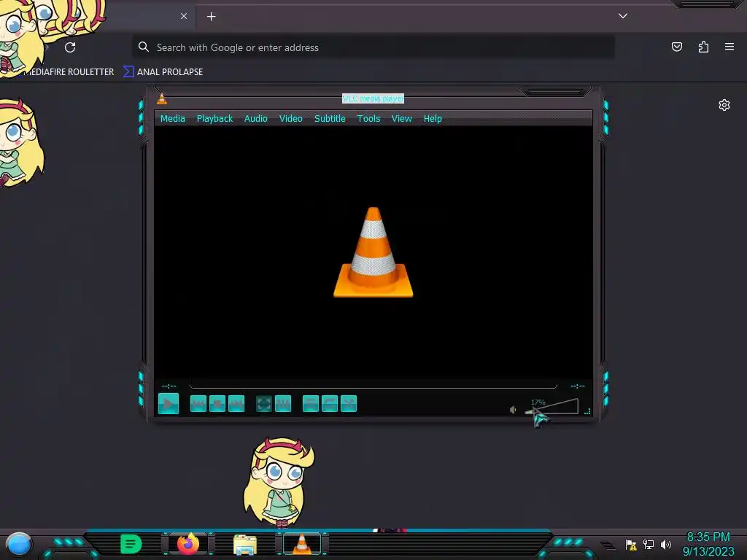
Task: Click the previous media button in VLC
Action: [x=198, y=404]
